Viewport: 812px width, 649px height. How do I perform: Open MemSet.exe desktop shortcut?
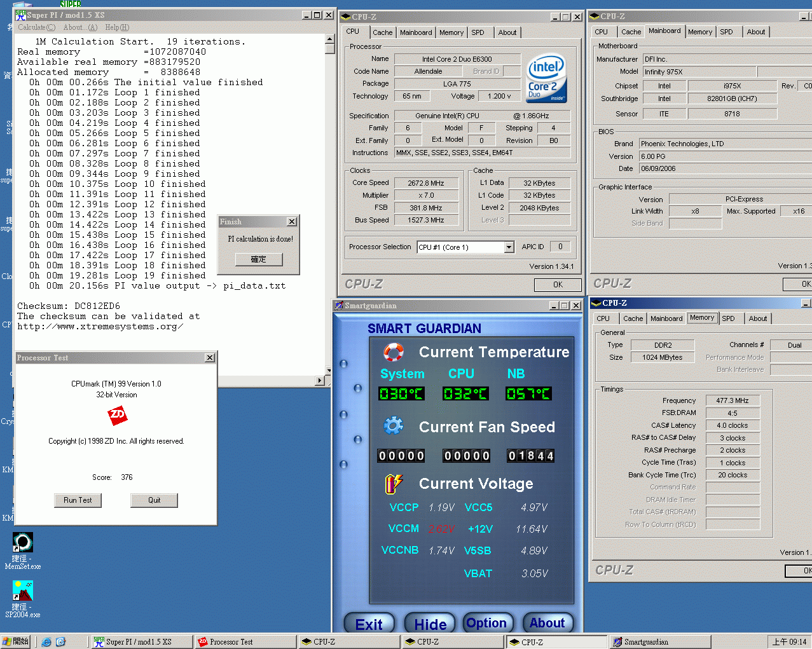(x=23, y=550)
